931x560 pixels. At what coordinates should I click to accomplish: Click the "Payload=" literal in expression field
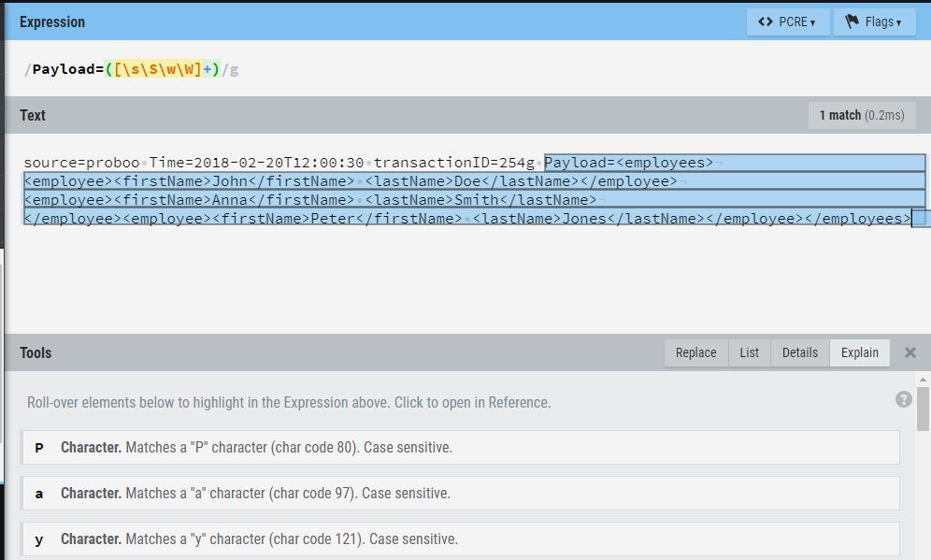pyautogui.click(x=67, y=69)
